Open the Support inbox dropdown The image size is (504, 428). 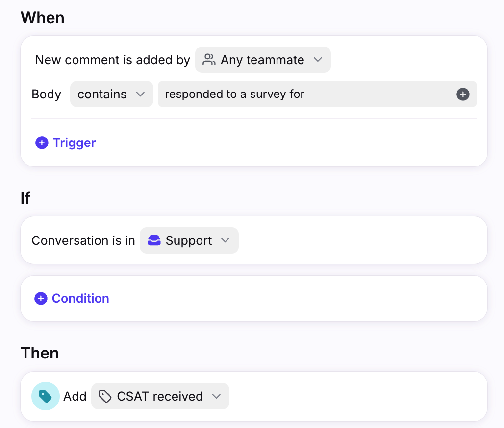(x=189, y=240)
